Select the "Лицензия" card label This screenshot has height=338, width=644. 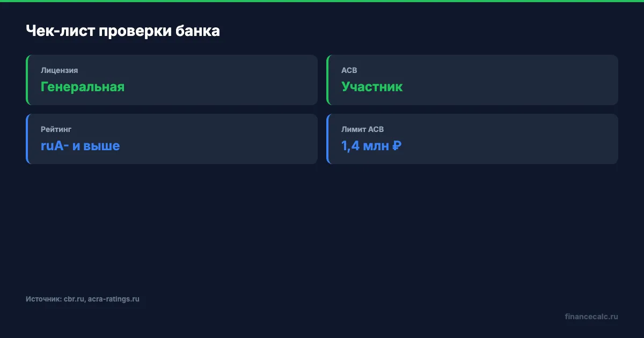click(x=59, y=70)
